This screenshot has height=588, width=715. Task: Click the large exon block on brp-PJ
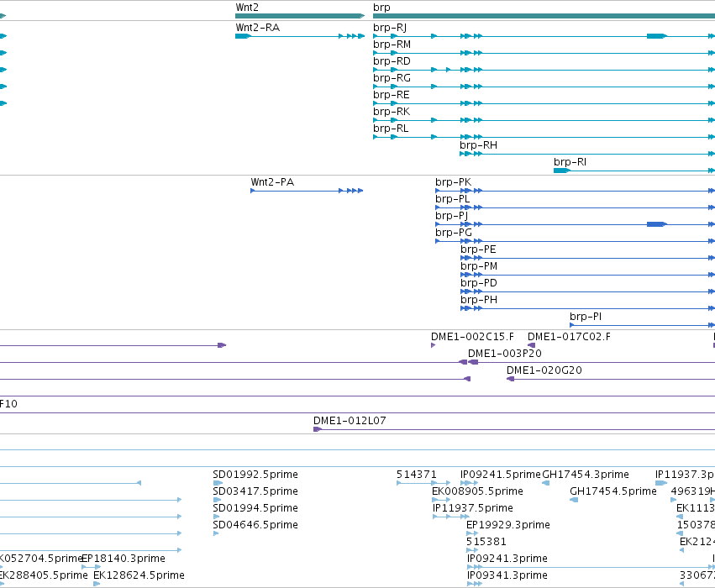coord(657,224)
